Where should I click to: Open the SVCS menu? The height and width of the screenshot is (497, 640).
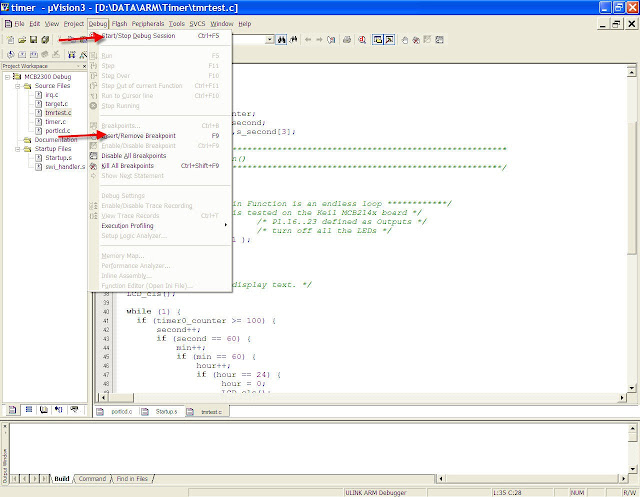click(197, 24)
